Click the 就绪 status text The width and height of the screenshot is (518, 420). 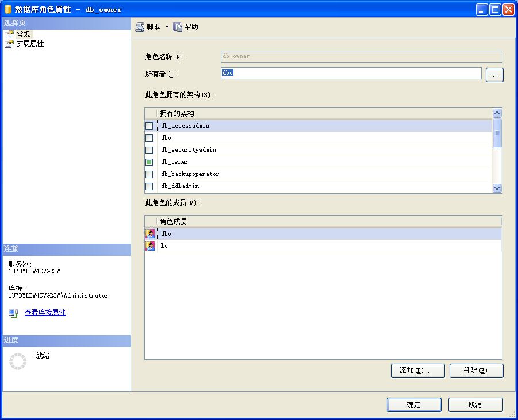pyautogui.click(x=43, y=356)
